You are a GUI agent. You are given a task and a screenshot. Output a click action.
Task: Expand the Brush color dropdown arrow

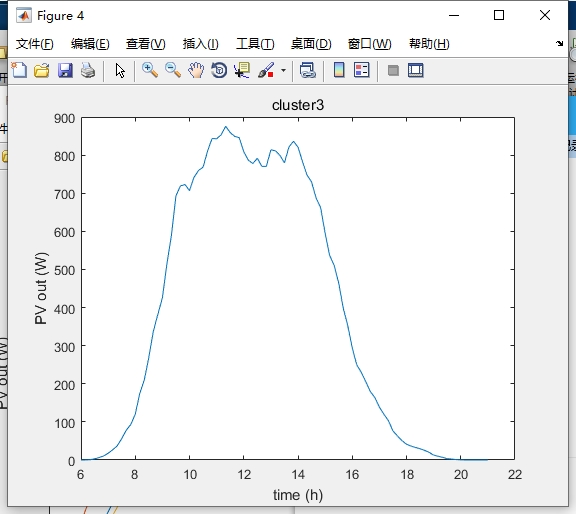pos(283,70)
